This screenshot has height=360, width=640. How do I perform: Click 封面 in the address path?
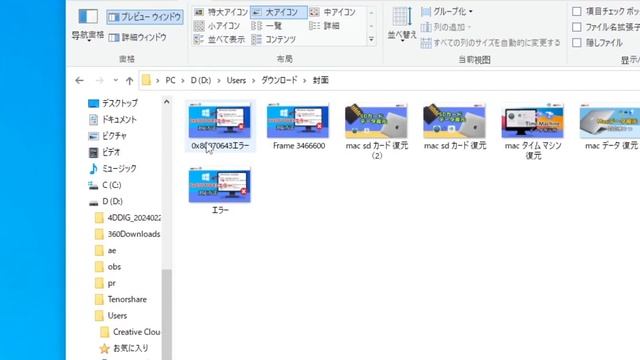tap(320, 80)
